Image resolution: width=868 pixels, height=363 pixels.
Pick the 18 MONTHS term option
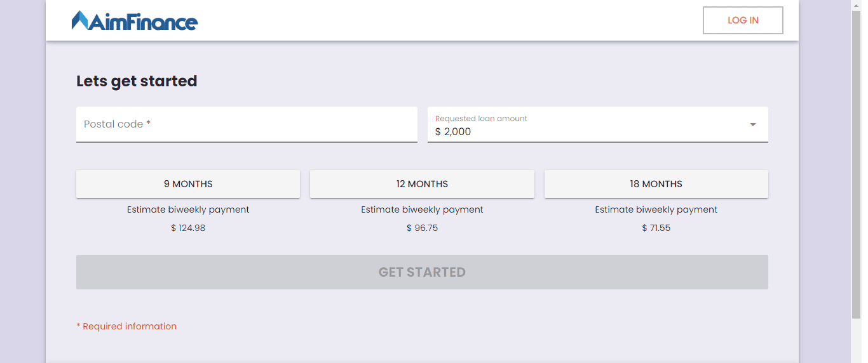pos(656,184)
